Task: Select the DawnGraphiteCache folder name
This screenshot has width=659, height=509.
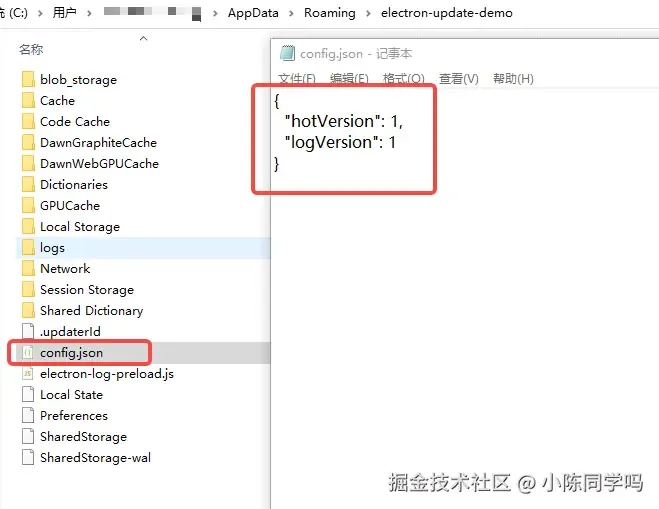Action: (x=98, y=142)
